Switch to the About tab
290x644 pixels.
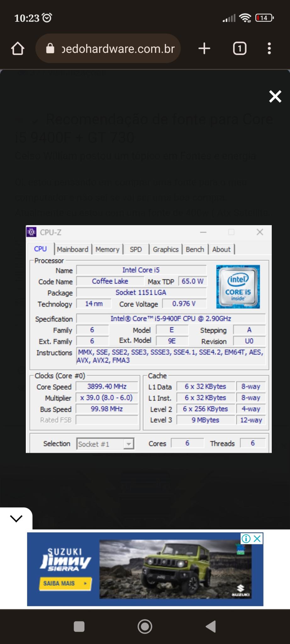(x=221, y=249)
